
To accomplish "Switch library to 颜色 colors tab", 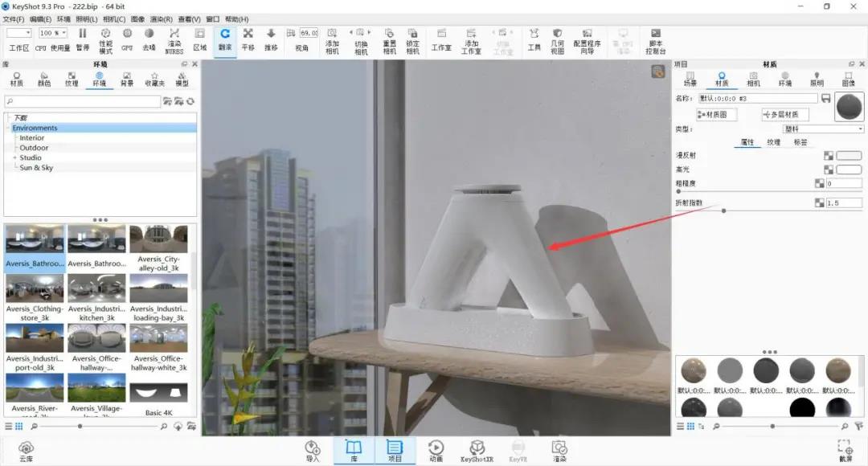I will (x=44, y=80).
